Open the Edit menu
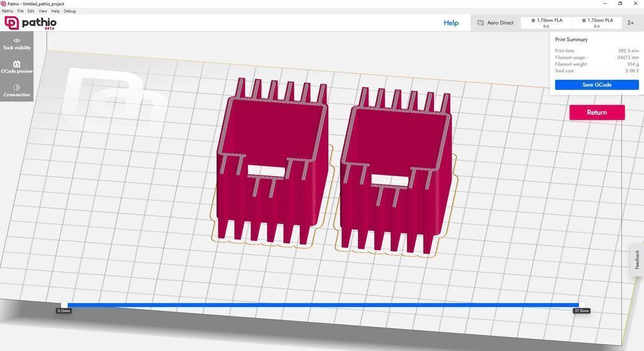The height and width of the screenshot is (351, 644). point(31,11)
